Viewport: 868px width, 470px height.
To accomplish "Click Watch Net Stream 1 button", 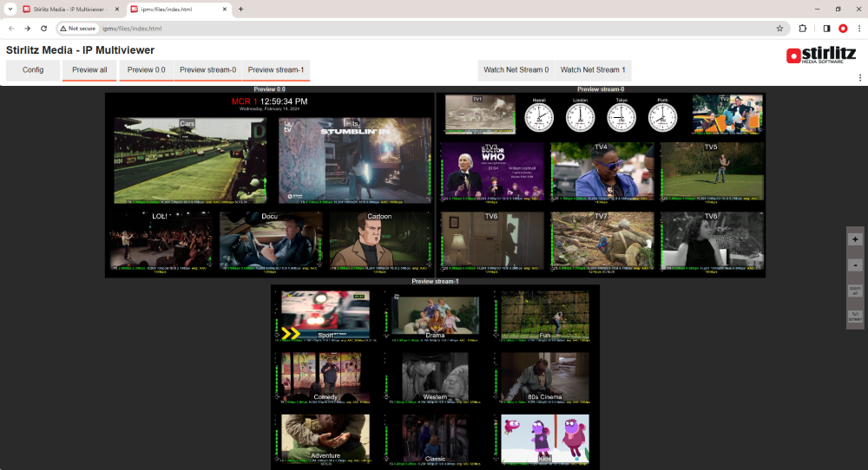I will (x=593, y=70).
